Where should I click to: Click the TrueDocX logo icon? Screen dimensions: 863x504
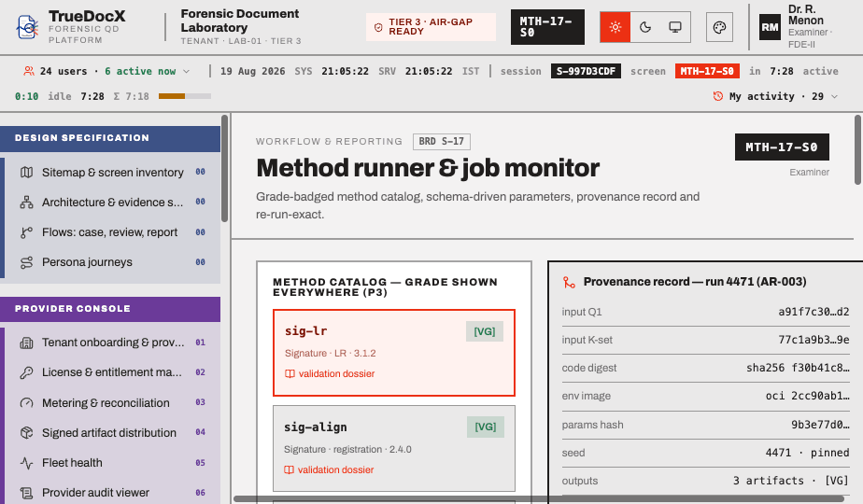click(27, 27)
